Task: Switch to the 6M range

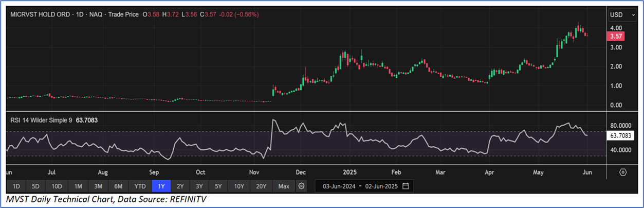Action: 118,186
